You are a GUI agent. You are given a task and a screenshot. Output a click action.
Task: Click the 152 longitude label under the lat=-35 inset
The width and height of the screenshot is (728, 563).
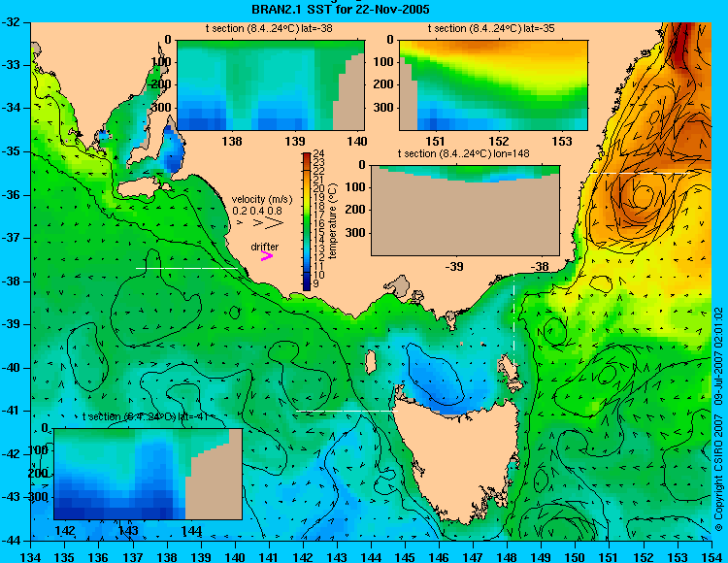click(x=499, y=141)
